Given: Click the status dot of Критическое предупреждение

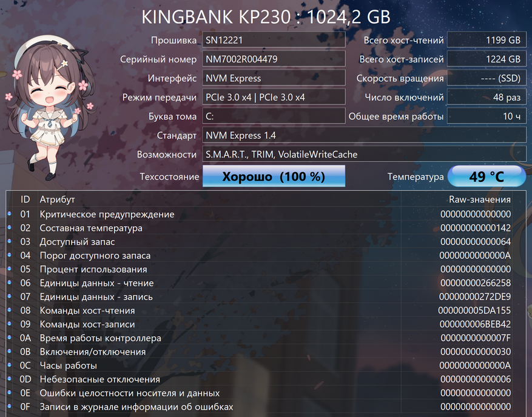Looking at the screenshot, I should 10,213.
